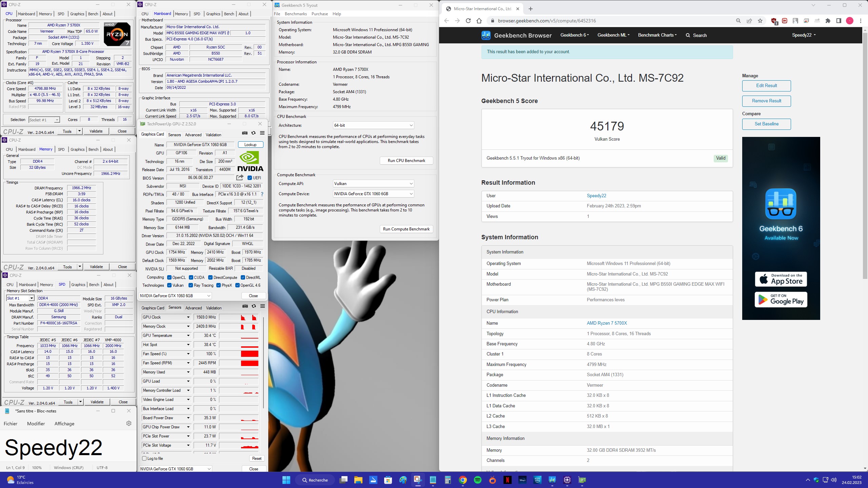
Task: Click the taskbar Recherche search box
Action: [x=315, y=480]
